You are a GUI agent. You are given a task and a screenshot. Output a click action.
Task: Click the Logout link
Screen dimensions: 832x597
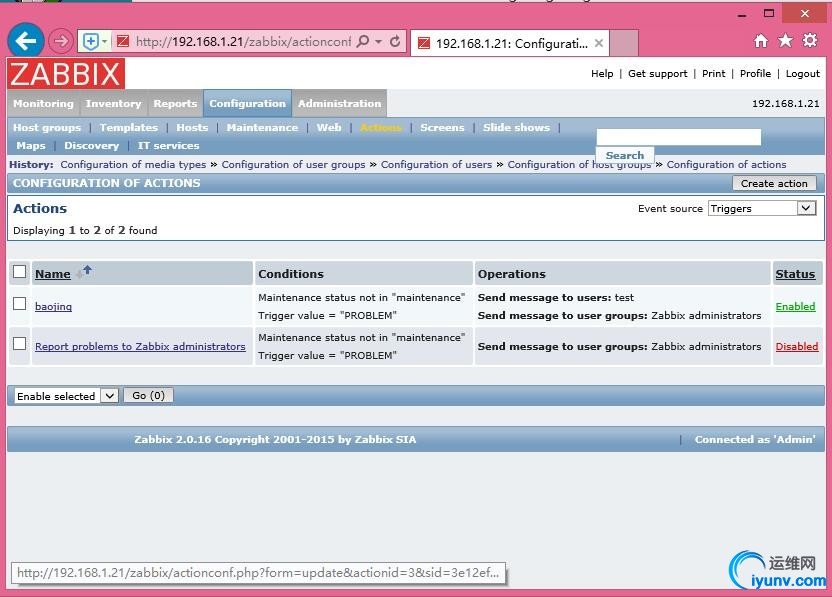[x=802, y=73]
